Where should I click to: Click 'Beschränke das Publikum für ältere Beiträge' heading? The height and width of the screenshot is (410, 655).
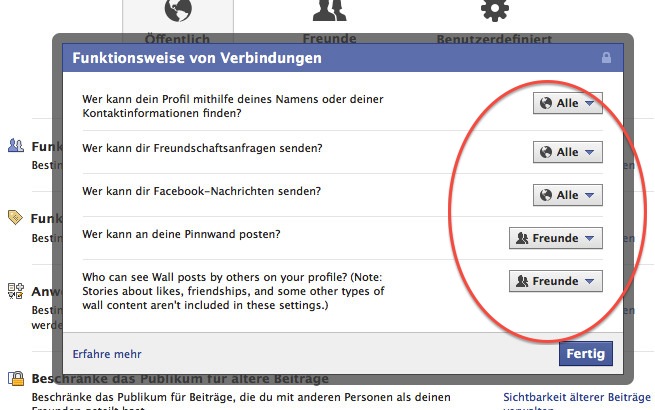point(180,379)
